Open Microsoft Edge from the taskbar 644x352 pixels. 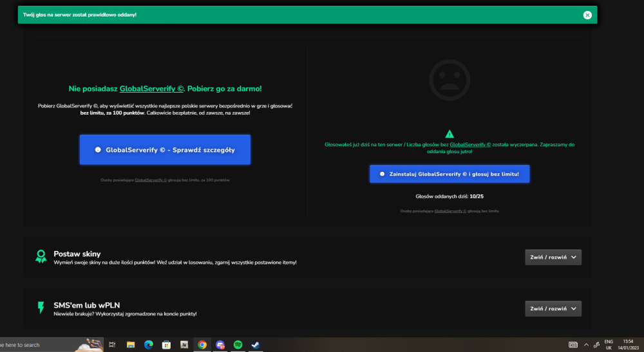pyautogui.click(x=148, y=345)
